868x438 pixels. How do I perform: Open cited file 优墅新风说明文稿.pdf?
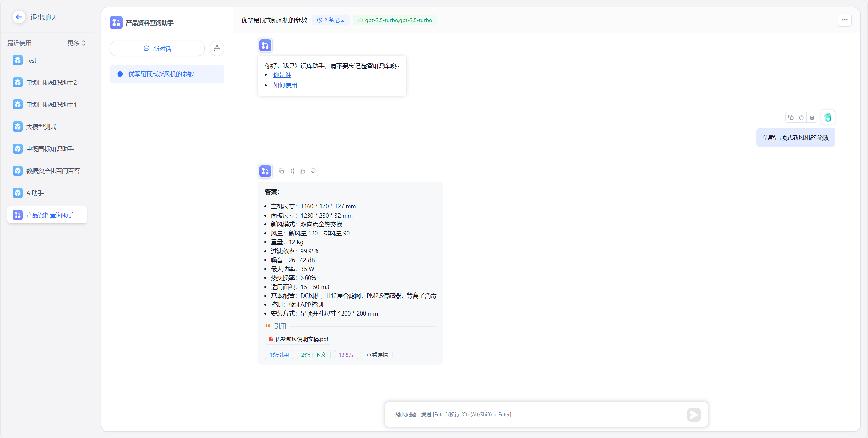tap(298, 339)
